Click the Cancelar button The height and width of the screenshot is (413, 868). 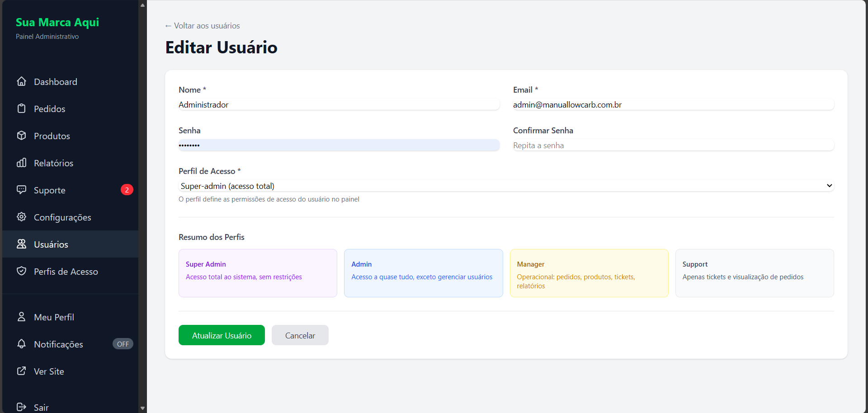click(x=300, y=335)
